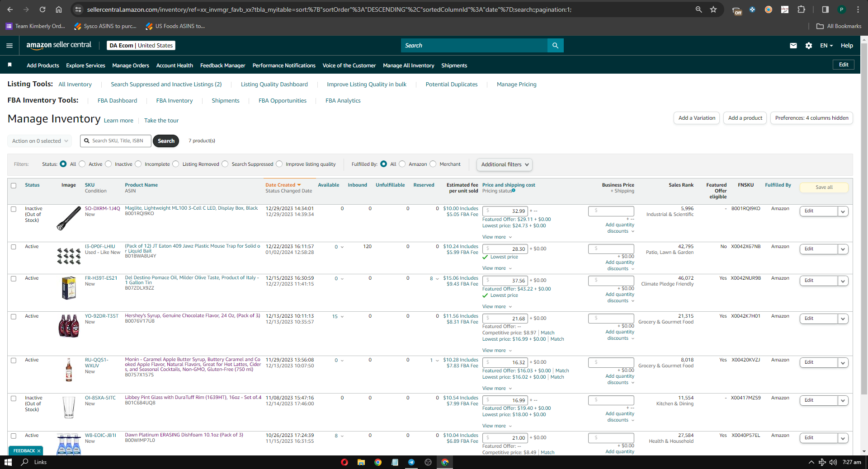Open the settings gear icon
Image resolution: width=868 pixels, height=469 pixels.
coord(809,46)
